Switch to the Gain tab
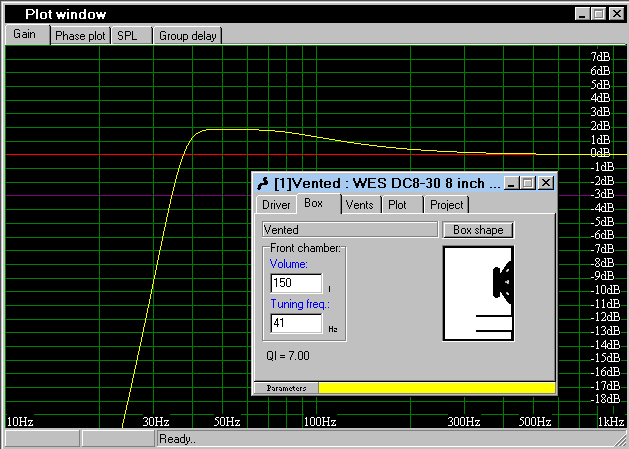The width and height of the screenshot is (629, 449). click(x=27, y=35)
